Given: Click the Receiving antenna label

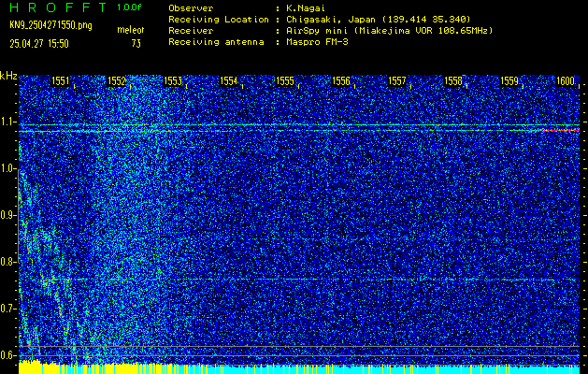Looking at the screenshot, I should click(216, 42).
